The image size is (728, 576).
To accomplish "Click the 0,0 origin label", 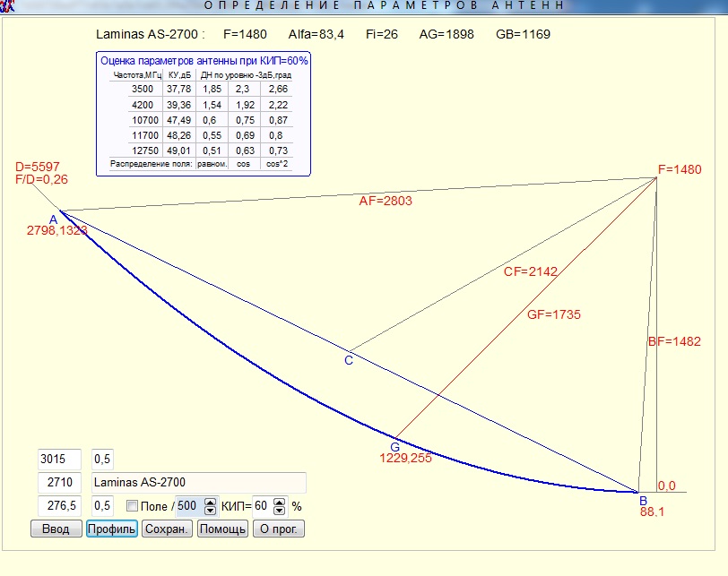I will tap(667, 486).
